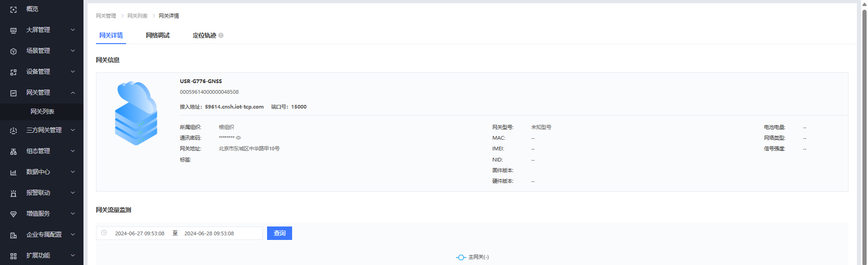Viewport: 868px width, 265px height.
Task: Click the access address 59614.cnsh.iot-tcp.com
Action: click(234, 107)
